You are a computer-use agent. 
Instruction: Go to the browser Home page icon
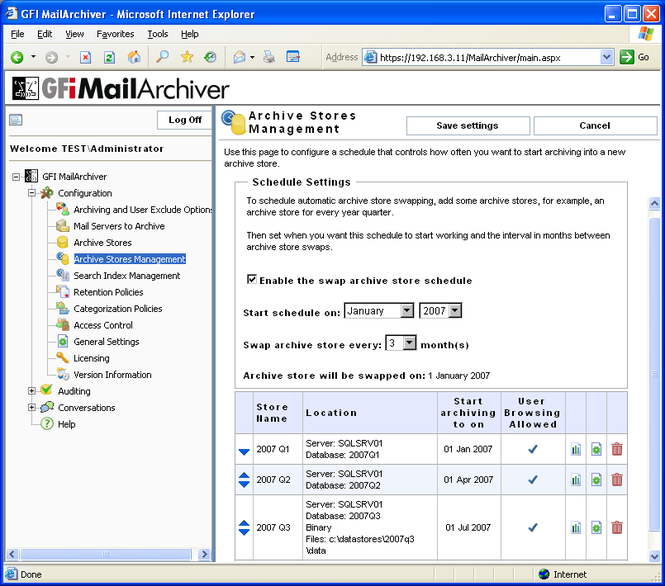[x=134, y=57]
